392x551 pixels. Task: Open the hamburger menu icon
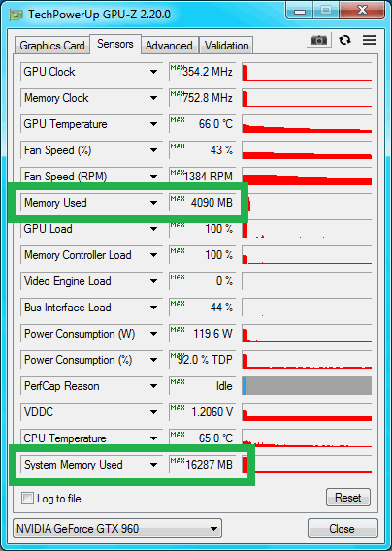click(369, 40)
